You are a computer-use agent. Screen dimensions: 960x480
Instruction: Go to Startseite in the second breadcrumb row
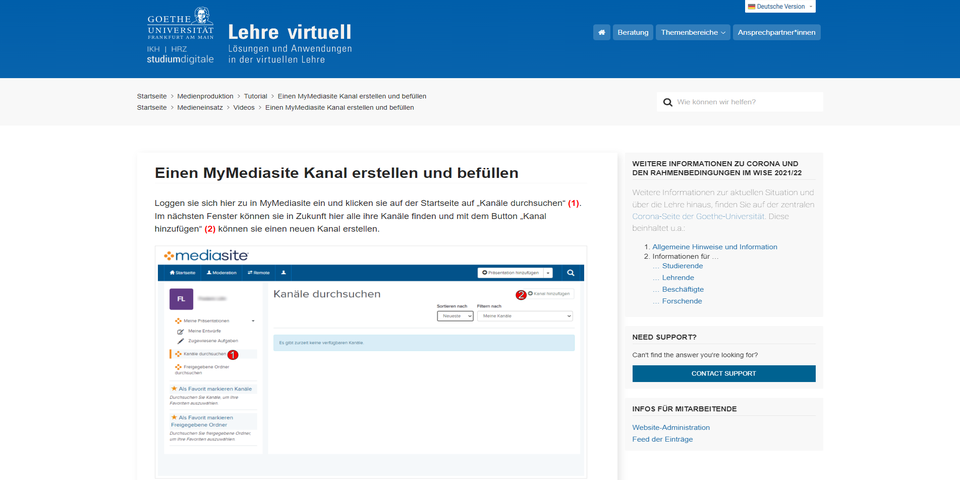[x=152, y=107]
